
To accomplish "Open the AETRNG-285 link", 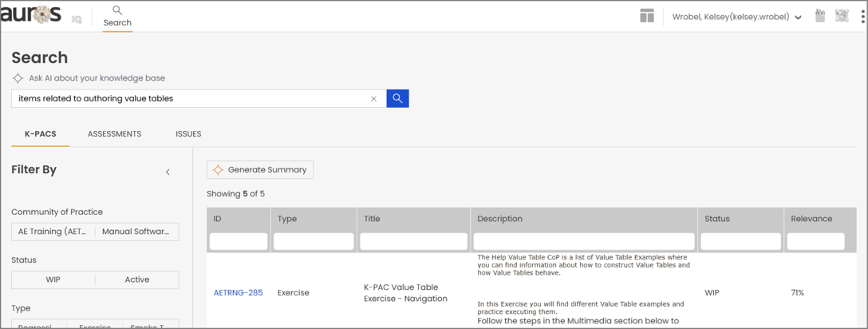I will pos(238,292).
